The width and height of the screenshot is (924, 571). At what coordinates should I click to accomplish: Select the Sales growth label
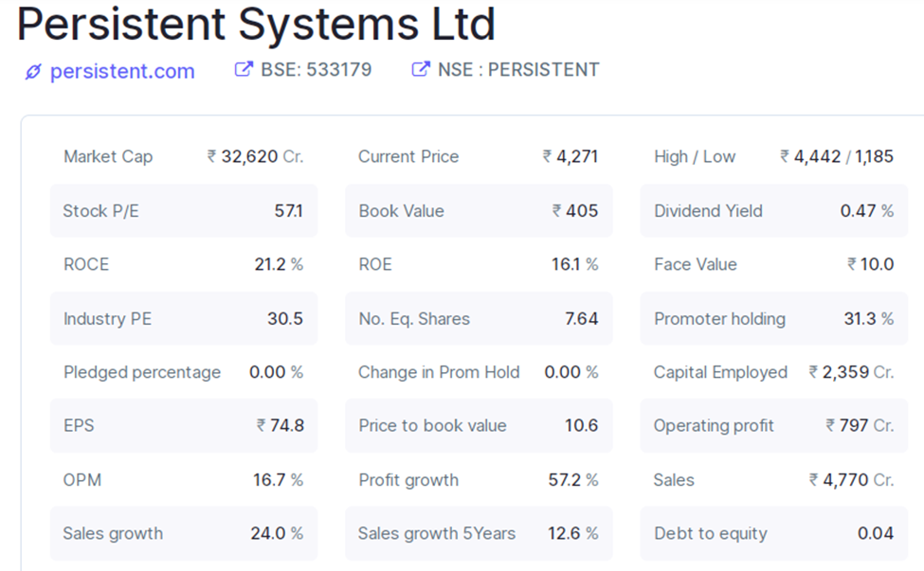coord(113,533)
